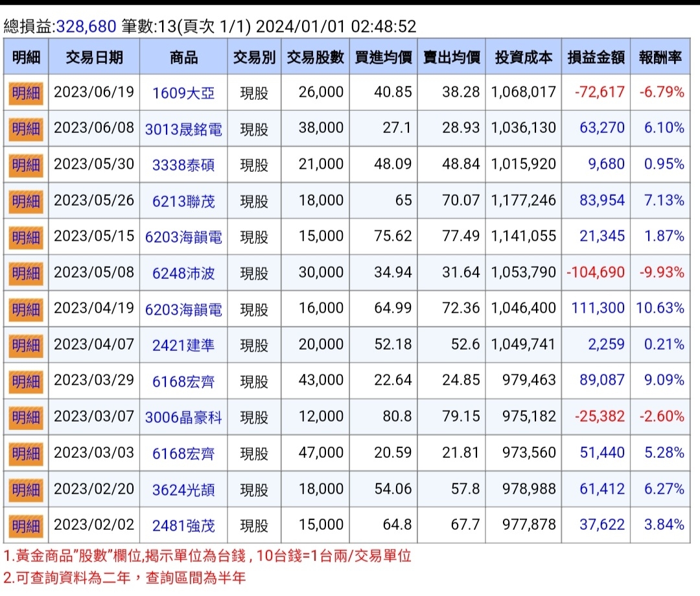This screenshot has height=596, width=700.
Task: Follow the 3338泰碩 stock link
Action: [183, 165]
